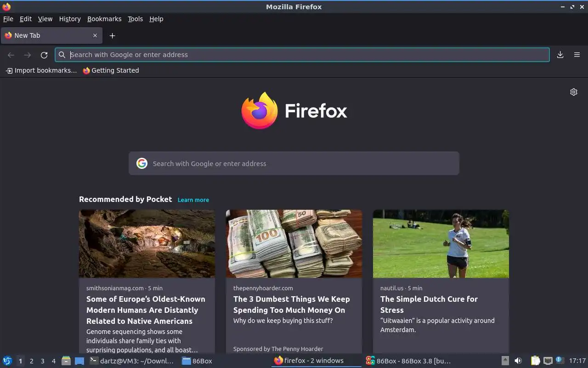Open the History menu

click(70, 19)
